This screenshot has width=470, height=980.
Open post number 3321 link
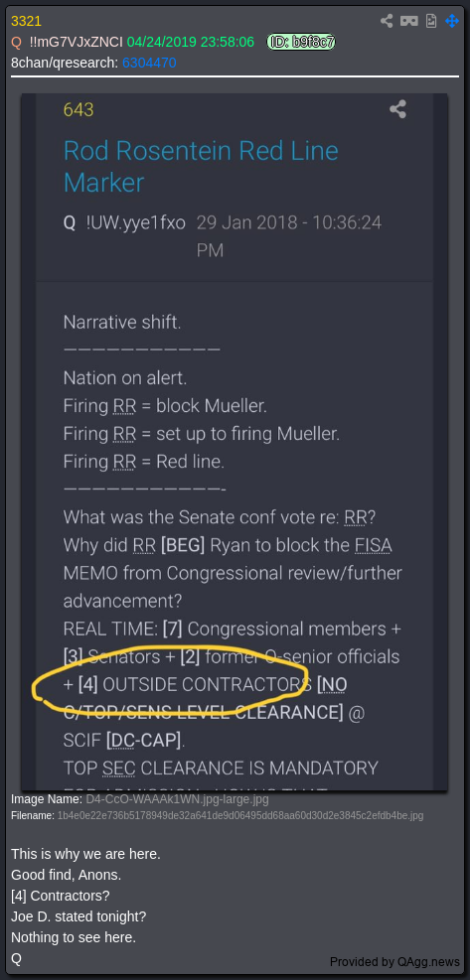(x=26, y=21)
